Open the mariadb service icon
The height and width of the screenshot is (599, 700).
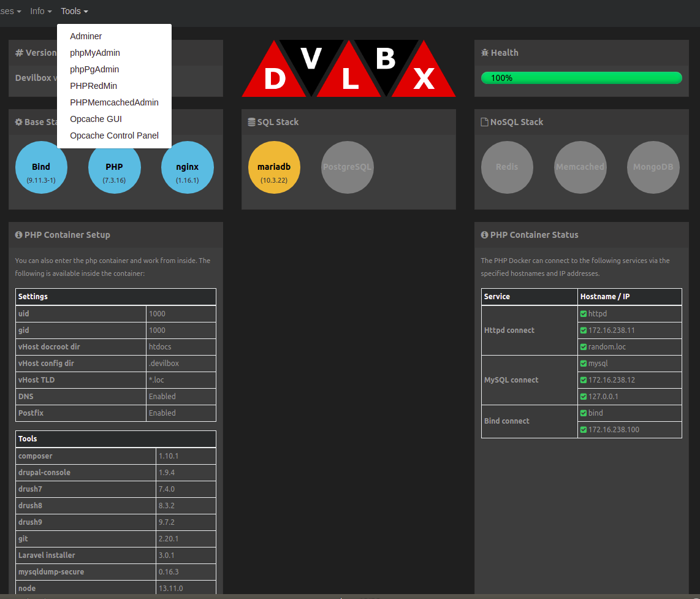click(x=274, y=167)
